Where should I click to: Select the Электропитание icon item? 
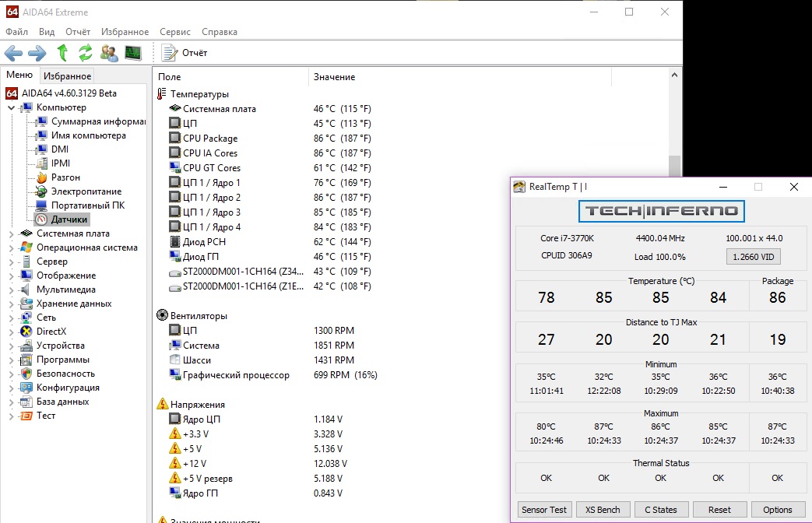41,191
